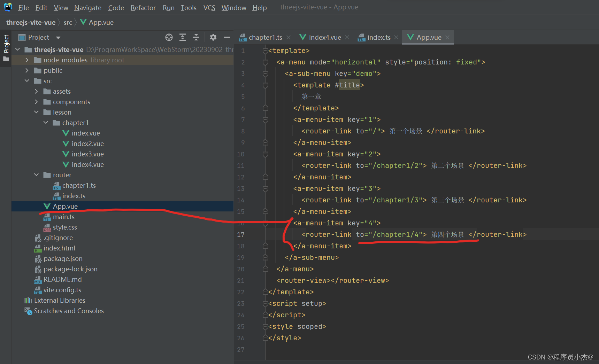Expand the components folder
599x364 pixels.
click(x=37, y=102)
